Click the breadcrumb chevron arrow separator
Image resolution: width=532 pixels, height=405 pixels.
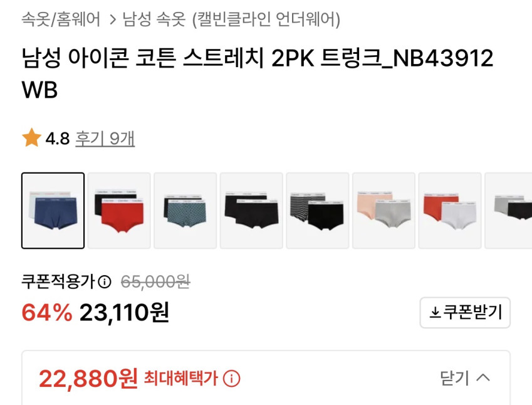[113, 19]
